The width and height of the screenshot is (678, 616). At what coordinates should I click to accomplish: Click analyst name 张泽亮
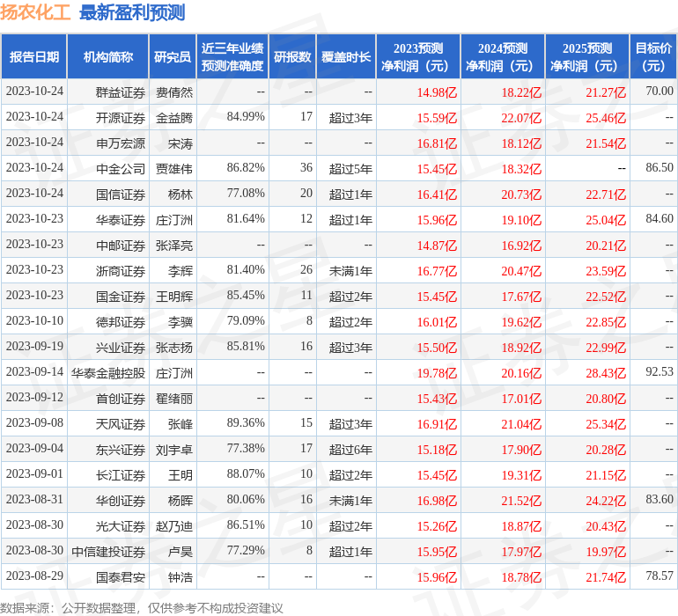pyautogui.click(x=173, y=246)
